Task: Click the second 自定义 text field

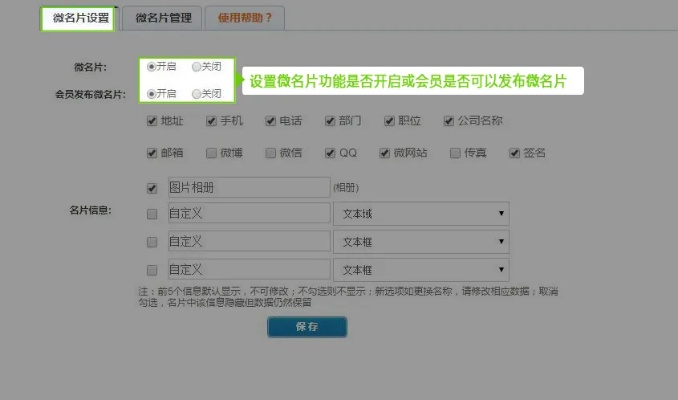Action: tap(249, 241)
